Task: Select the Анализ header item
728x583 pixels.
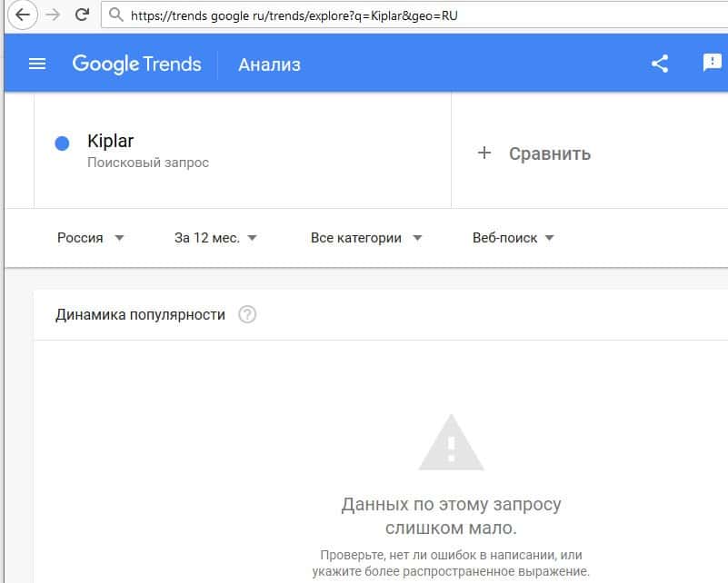Action: point(269,64)
